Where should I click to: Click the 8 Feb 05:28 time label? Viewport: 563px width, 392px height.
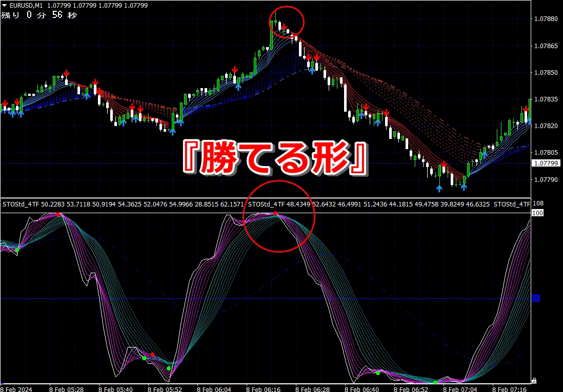pyautogui.click(x=67, y=389)
